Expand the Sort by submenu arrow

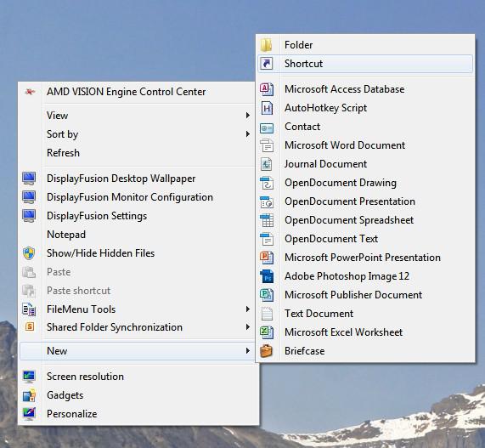pos(247,133)
